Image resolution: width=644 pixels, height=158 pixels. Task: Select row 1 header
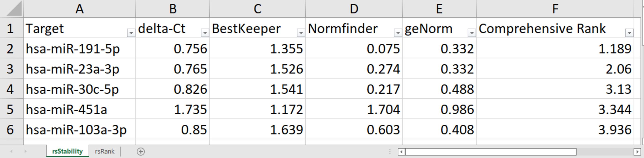point(11,28)
